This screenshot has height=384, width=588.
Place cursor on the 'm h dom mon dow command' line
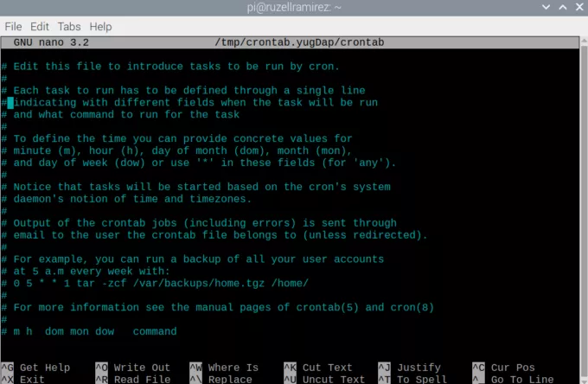[94, 331]
